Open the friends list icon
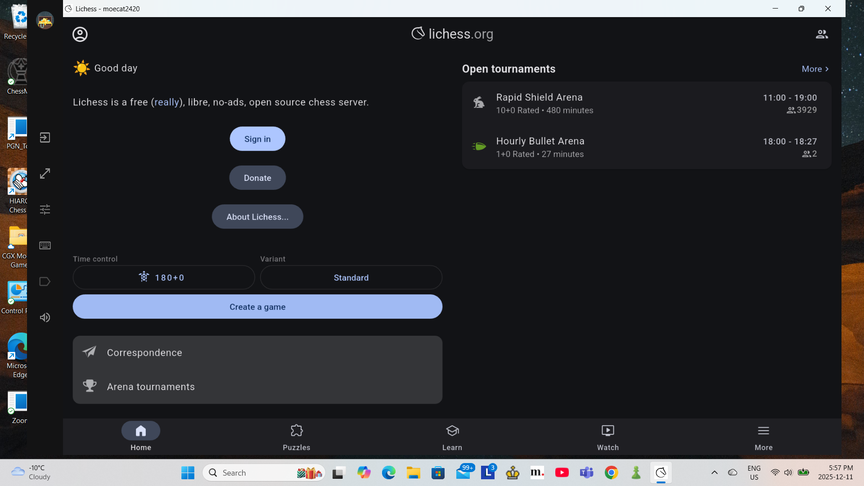The image size is (864, 486). (x=822, y=34)
